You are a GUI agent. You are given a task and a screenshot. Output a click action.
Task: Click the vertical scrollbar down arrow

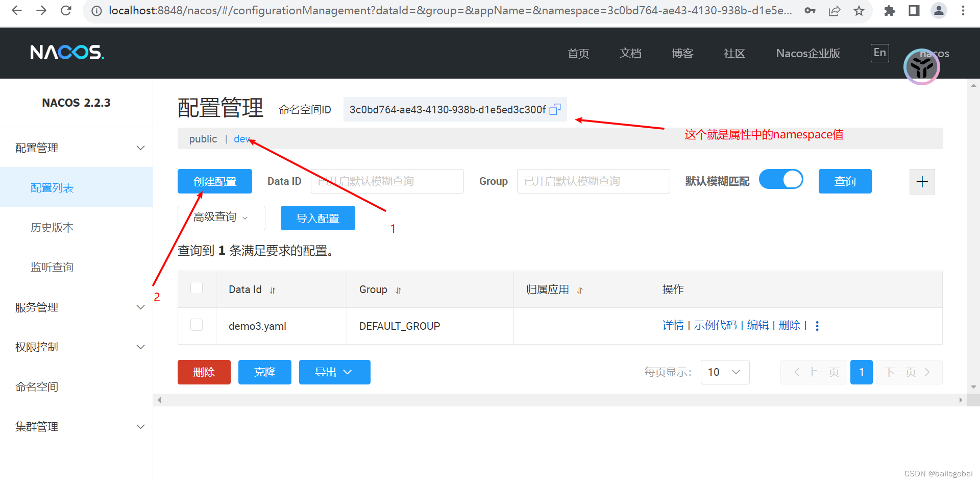pyautogui.click(x=973, y=387)
